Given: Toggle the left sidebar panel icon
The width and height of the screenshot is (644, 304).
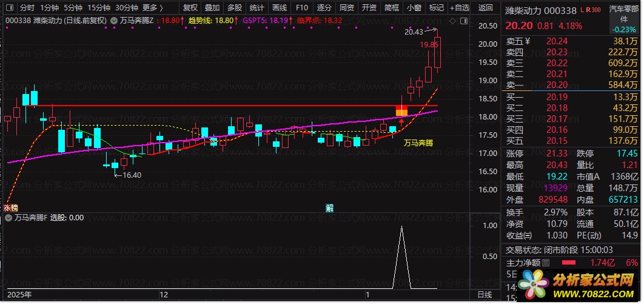Looking at the screenshot, I should [10, 8].
